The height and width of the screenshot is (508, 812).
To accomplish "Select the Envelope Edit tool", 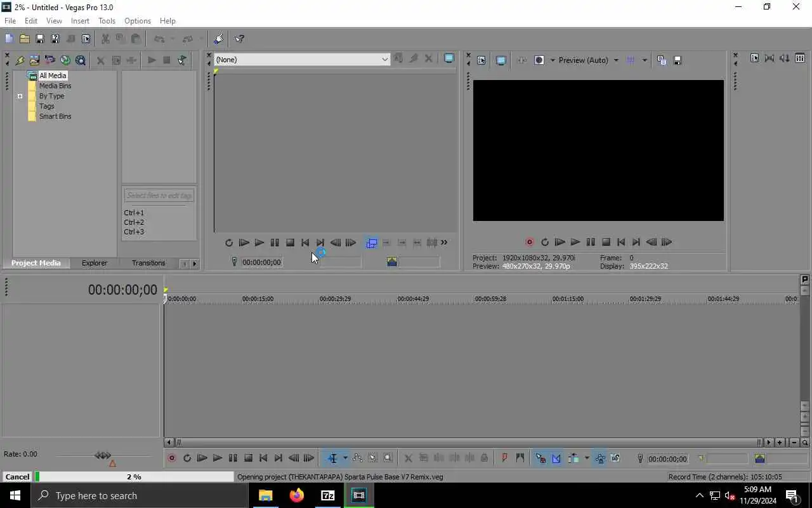I will coord(358,458).
